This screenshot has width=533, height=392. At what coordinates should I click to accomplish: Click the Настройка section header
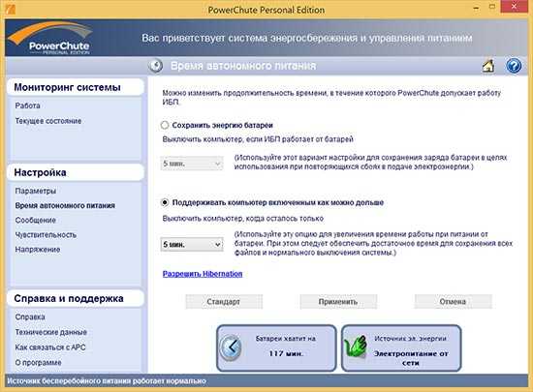coord(76,172)
